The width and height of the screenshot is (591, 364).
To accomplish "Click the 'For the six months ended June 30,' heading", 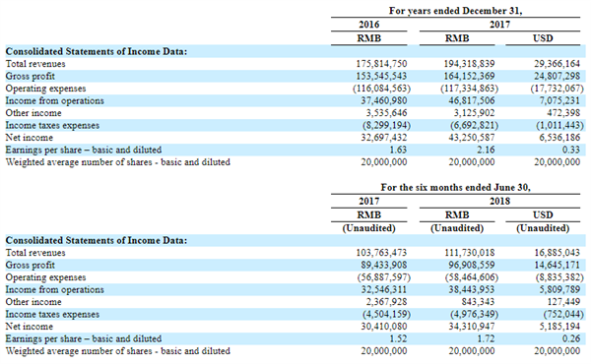I will pos(456,187).
